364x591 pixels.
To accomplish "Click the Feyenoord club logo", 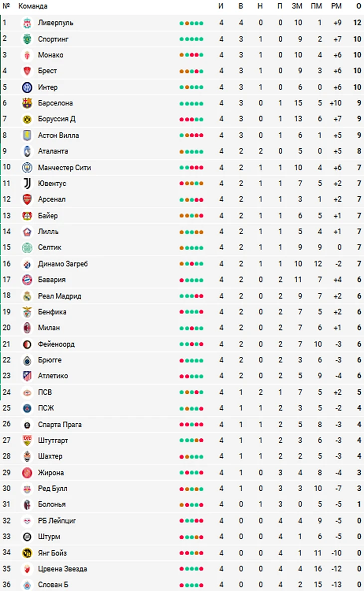I will 27,344.
